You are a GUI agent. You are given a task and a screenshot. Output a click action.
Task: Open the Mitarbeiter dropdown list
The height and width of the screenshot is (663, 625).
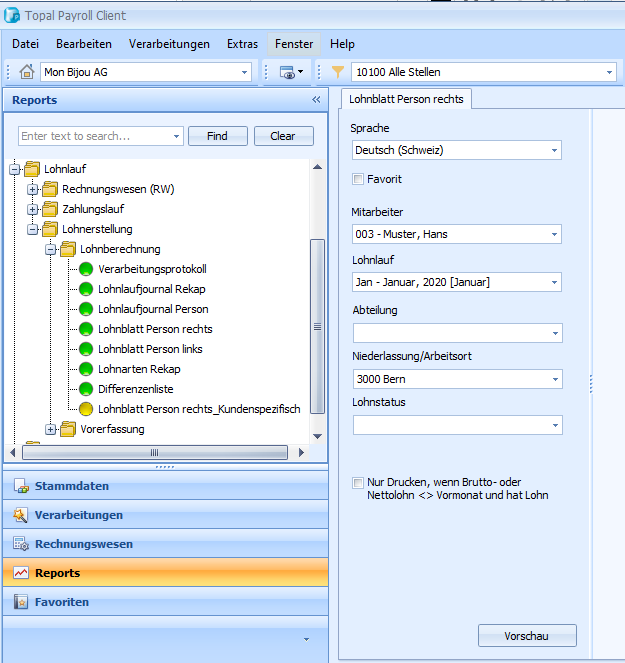(x=554, y=234)
